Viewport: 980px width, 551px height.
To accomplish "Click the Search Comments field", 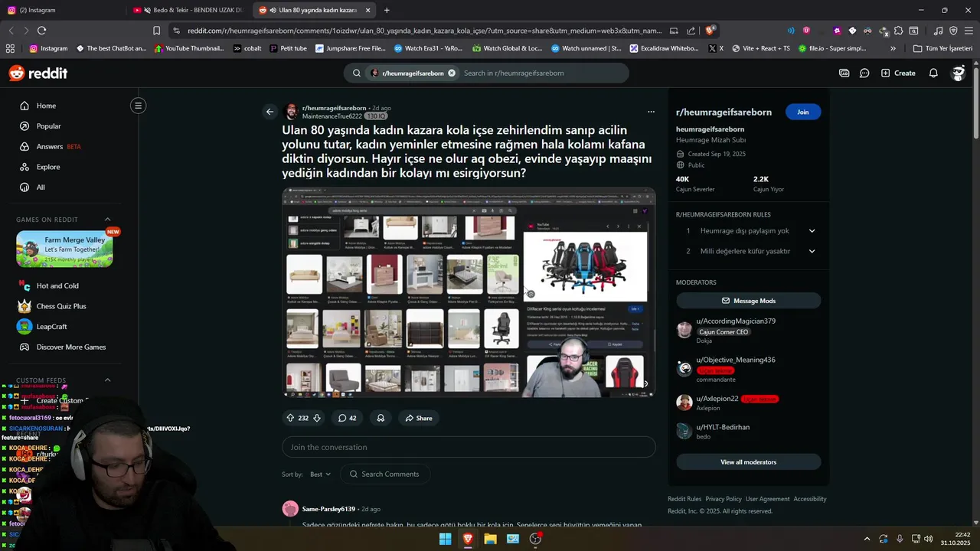I will 385,474.
